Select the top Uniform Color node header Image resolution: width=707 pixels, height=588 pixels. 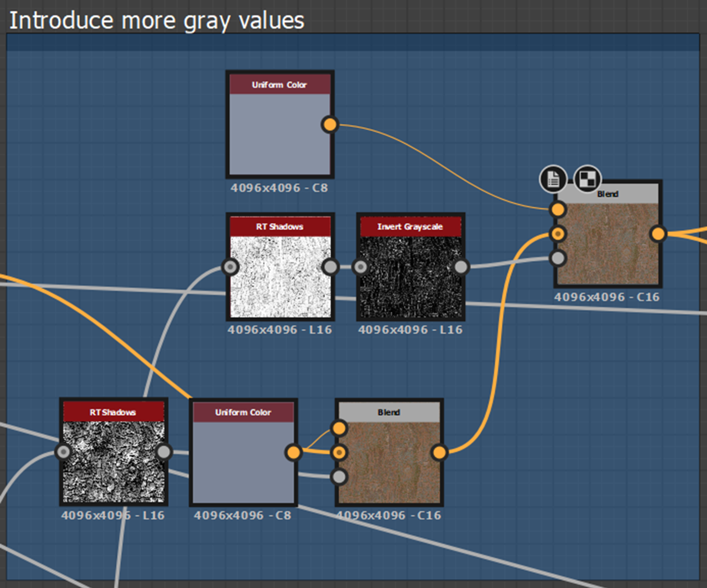tap(280, 85)
